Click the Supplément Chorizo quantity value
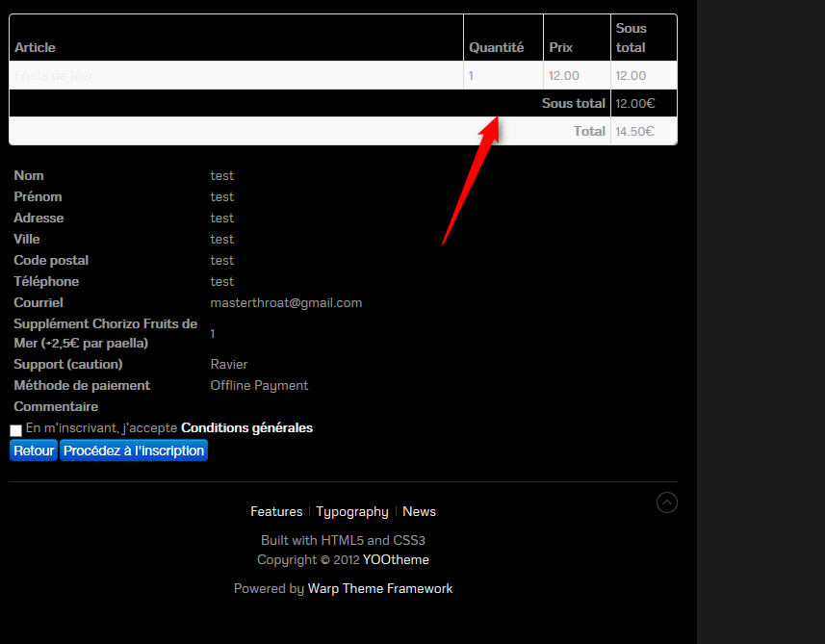 point(213,333)
